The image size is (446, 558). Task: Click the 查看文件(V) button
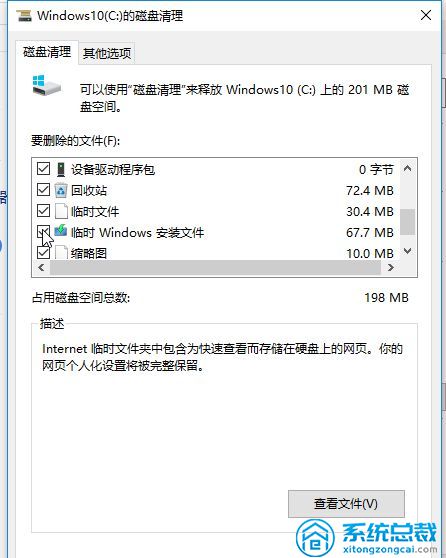(346, 504)
